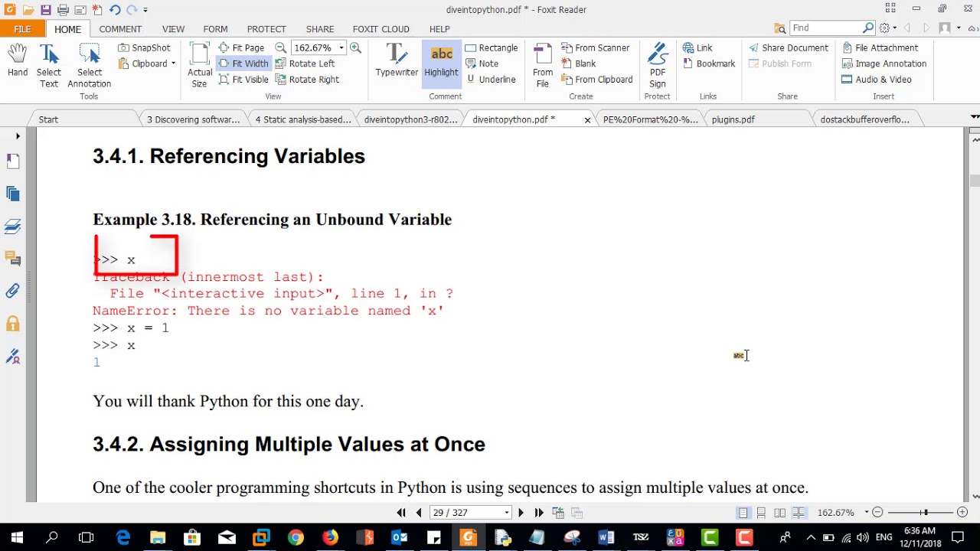The width and height of the screenshot is (980, 551).
Task: Open status bar zoom level dropdown
Action: pyautogui.click(x=867, y=513)
